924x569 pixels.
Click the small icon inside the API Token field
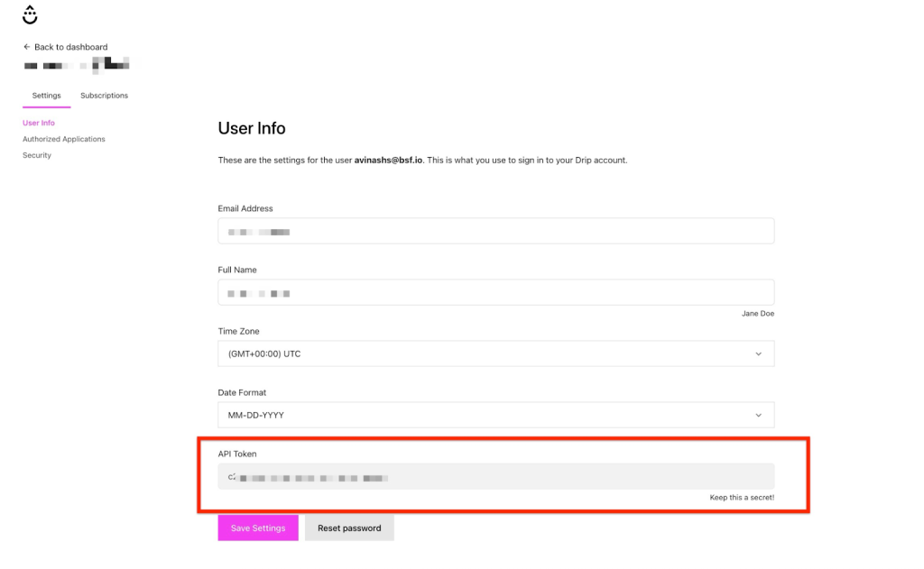(x=231, y=476)
